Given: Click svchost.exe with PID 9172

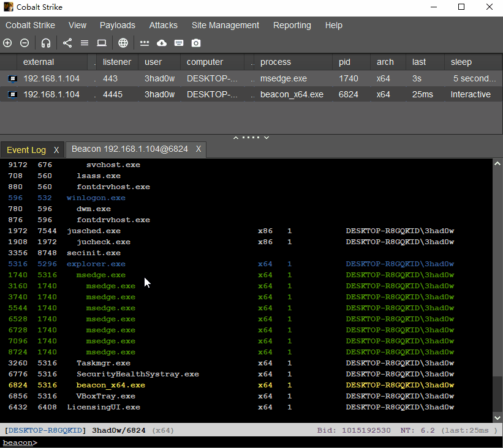Looking at the screenshot, I should tap(113, 165).
